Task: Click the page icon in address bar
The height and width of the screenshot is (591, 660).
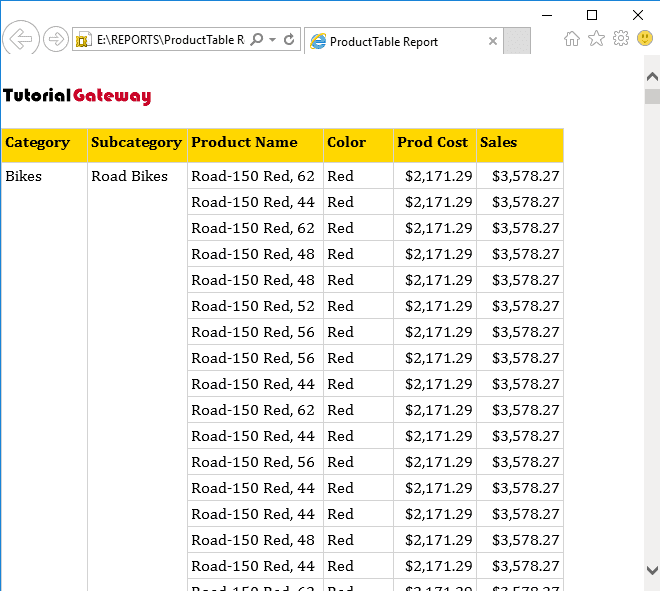Action: (x=83, y=40)
